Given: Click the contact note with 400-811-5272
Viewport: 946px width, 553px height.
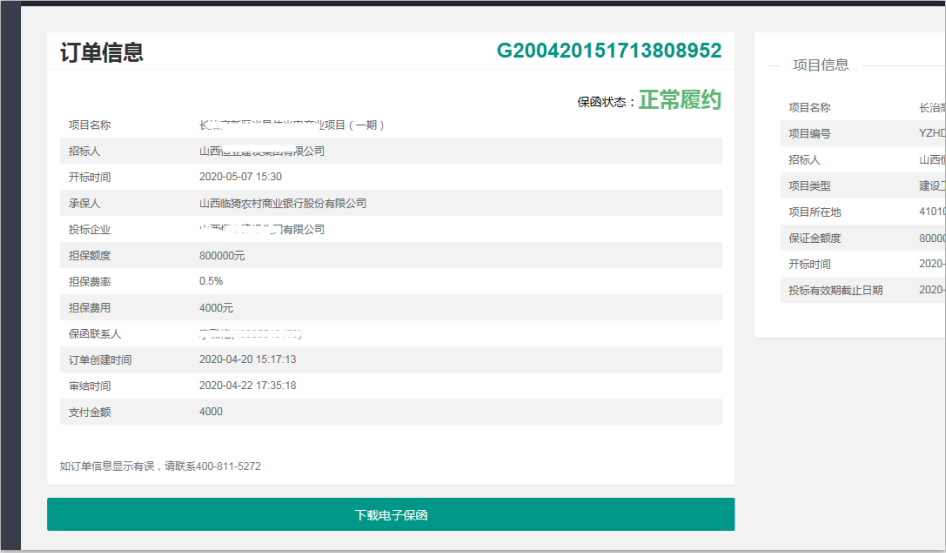Looking at the screenshot, I should 160,466.
